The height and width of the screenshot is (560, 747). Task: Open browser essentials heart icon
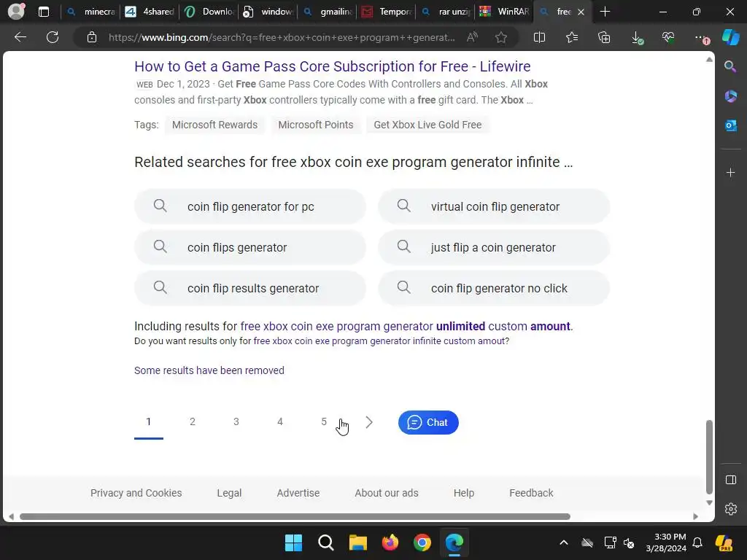point(668,37)
